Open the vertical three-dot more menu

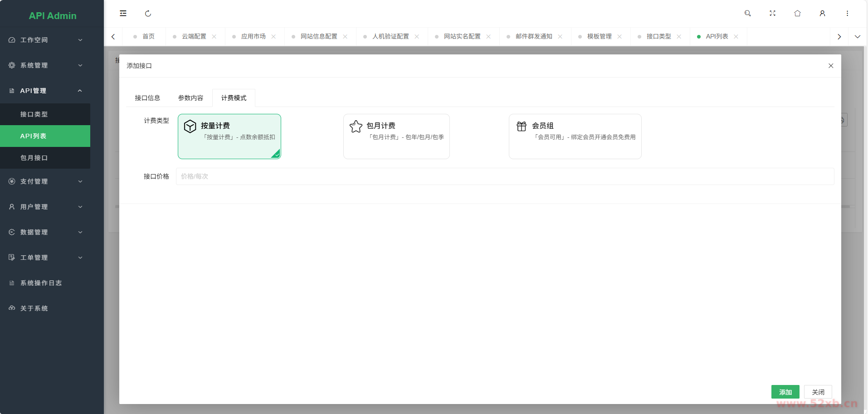[847, 14]
